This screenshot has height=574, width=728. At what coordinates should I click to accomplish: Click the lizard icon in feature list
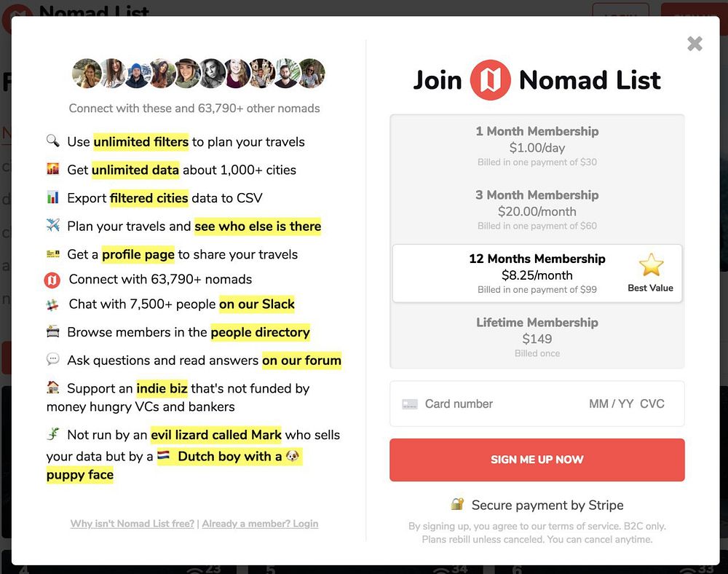point(52,435)
